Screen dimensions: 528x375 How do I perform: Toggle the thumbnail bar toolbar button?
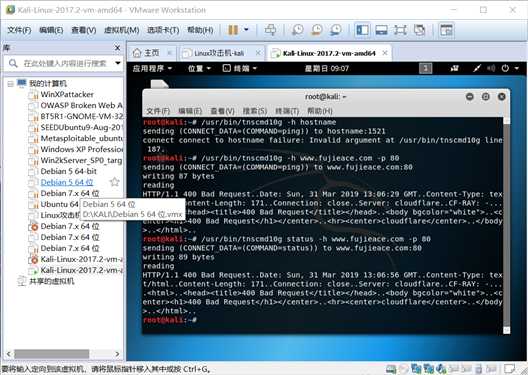381,30
